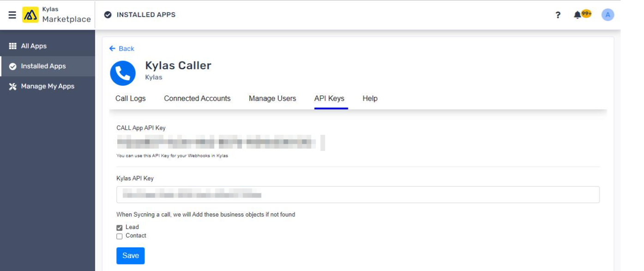Go to All Apps in sidebar
The image size is (644, 271).
(x=48, y=46)
